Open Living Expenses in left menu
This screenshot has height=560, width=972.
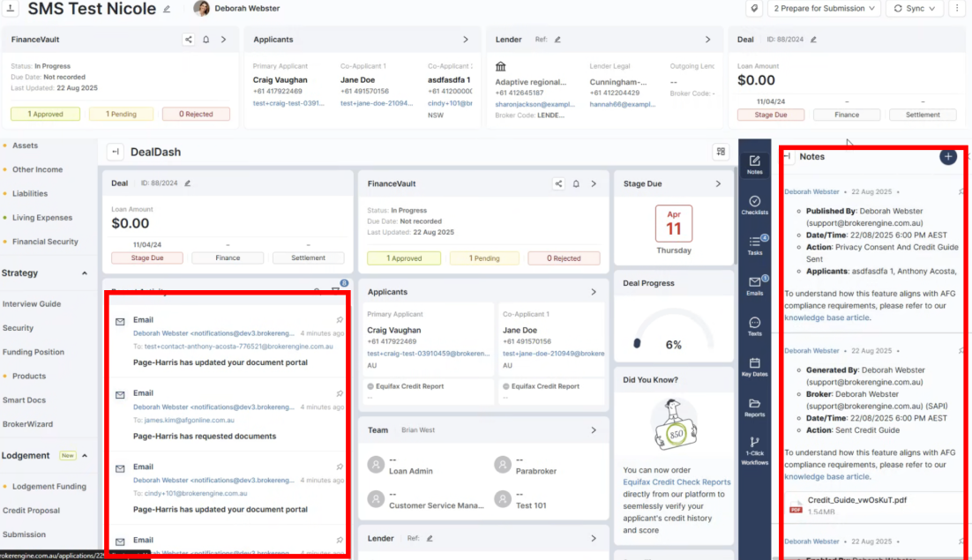point(42,218)
